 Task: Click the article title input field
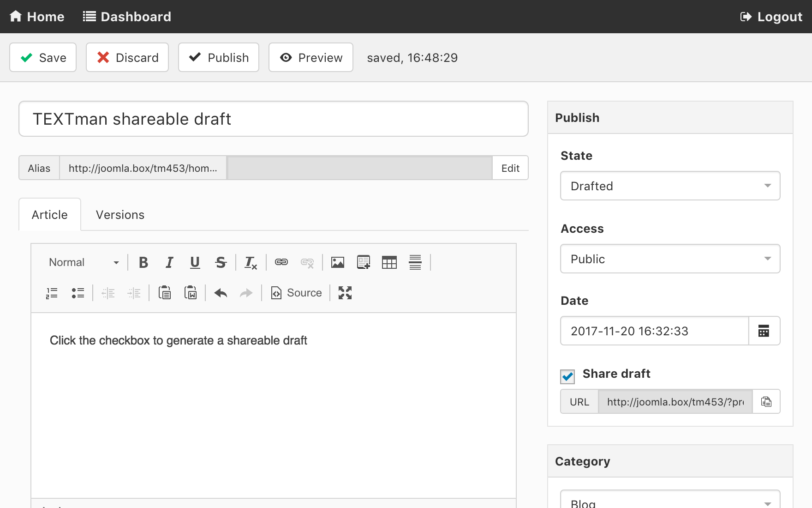pyautogui.click(x=273, y=119)
